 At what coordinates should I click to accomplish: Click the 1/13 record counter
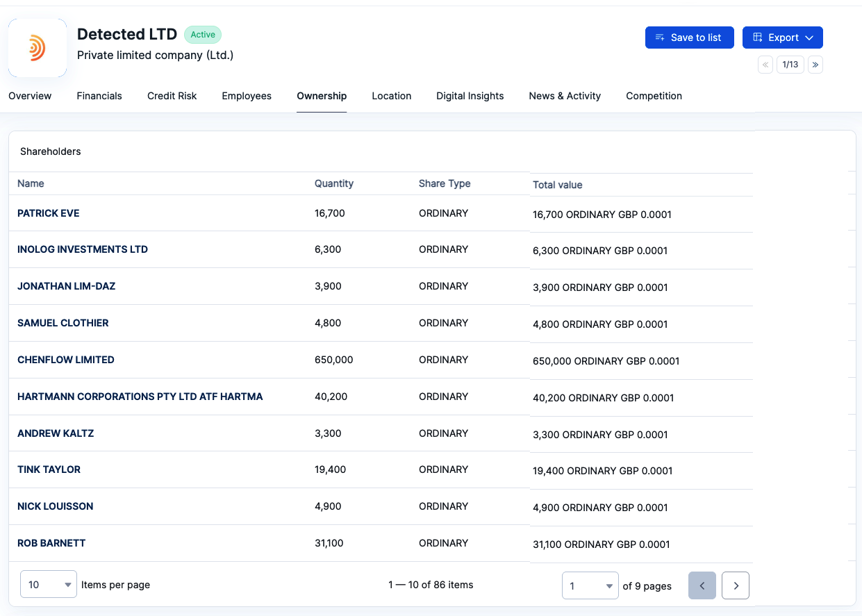pyautogui.click(x=790, y=65)
